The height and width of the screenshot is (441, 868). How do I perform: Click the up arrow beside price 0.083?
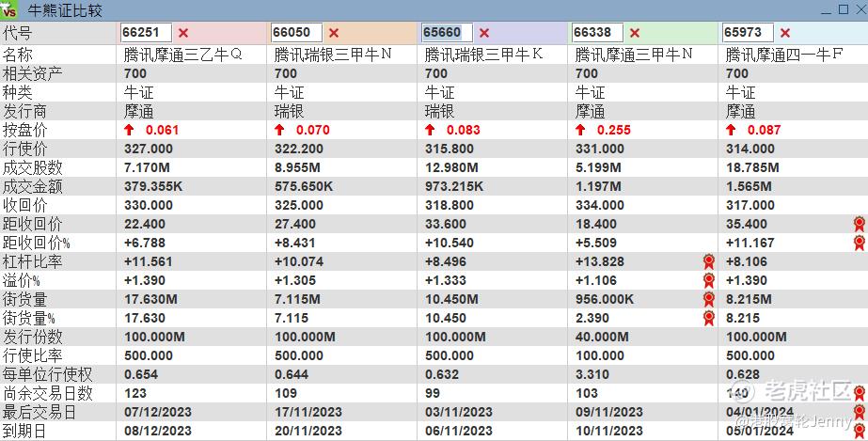tap(430, 130)
